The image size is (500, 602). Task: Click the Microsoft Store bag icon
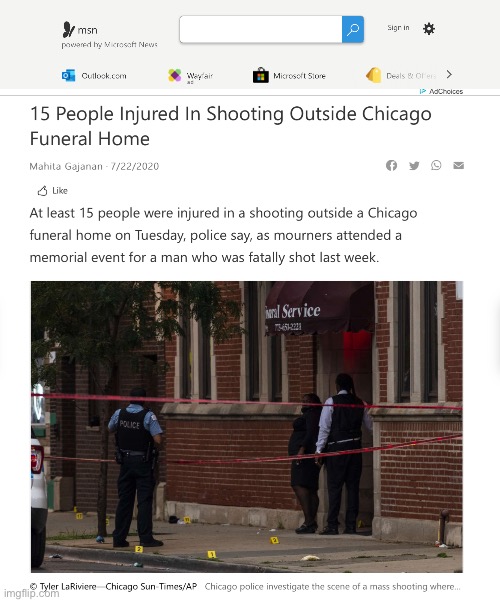pos(260,75)
